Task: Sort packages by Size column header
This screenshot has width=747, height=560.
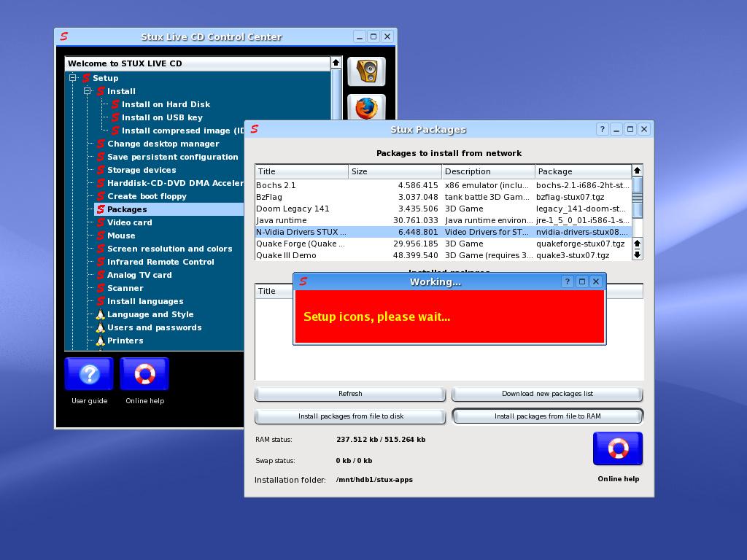Action: [x=395, y=171]
